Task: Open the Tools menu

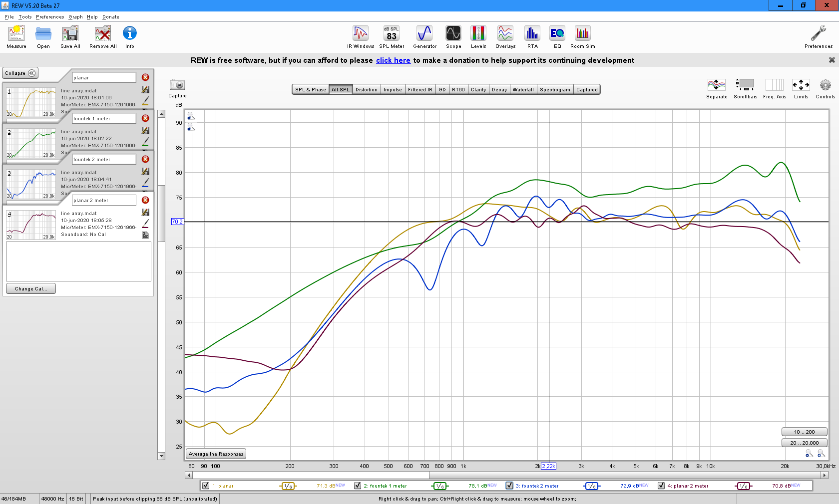Action: coord(25,17)
